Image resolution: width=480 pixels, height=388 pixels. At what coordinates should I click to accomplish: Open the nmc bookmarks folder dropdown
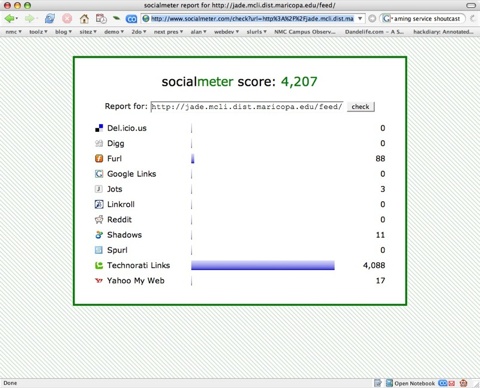pyautogui.click(x=13, y=32)
